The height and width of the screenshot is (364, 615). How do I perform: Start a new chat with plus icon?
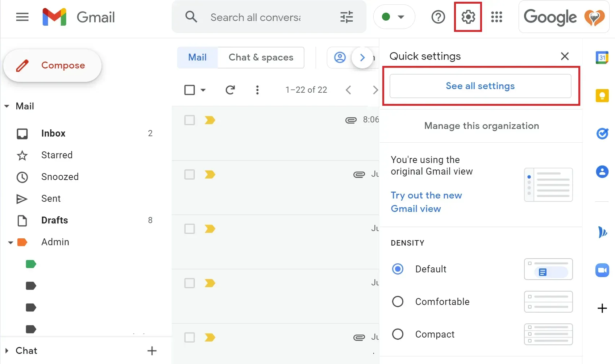[x=152, y=351]
